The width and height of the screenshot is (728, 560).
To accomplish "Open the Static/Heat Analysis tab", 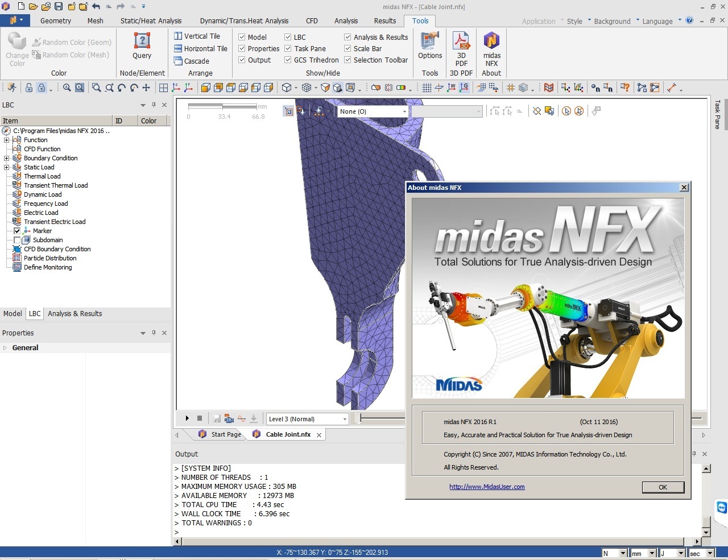I will click(151, 20).
